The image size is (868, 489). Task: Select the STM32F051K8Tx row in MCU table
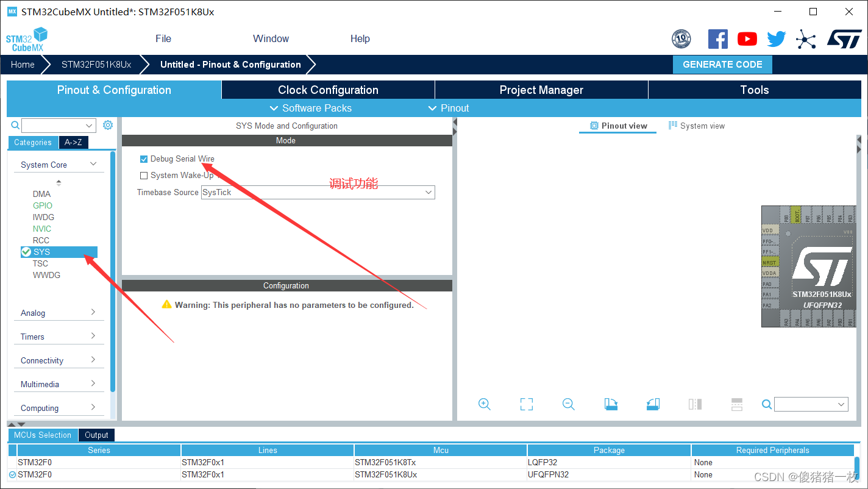pyautogui.click(x=430, y=462)
